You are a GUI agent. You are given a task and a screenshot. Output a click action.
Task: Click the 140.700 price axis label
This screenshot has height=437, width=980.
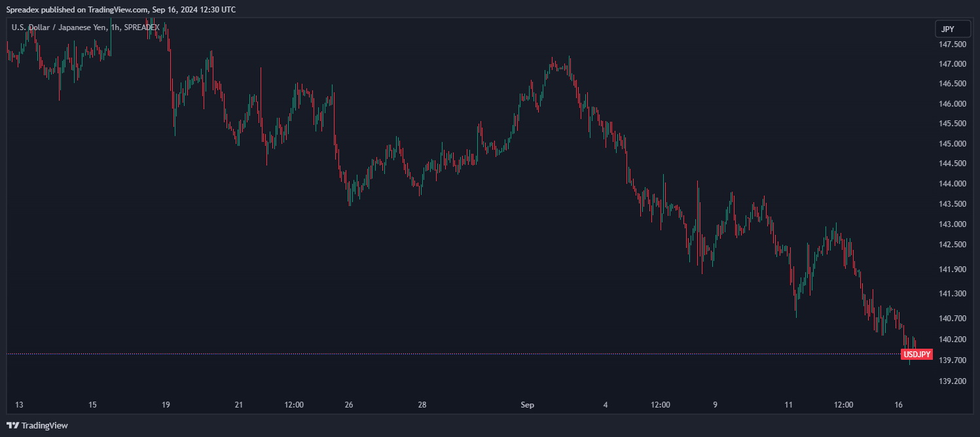pos(953,319)
